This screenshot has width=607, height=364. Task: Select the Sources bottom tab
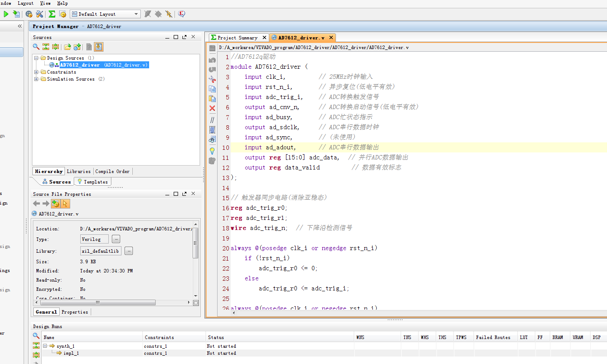coord(56,182)
